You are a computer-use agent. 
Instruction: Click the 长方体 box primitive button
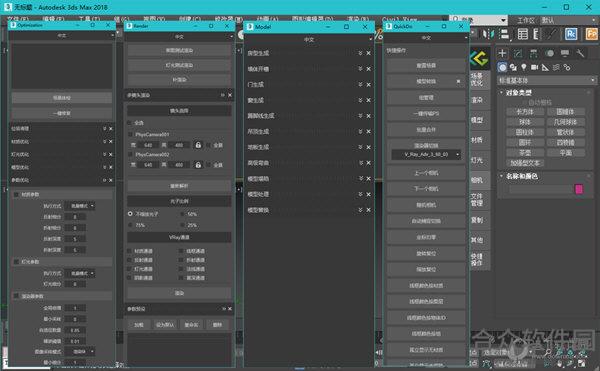(525, 112)
